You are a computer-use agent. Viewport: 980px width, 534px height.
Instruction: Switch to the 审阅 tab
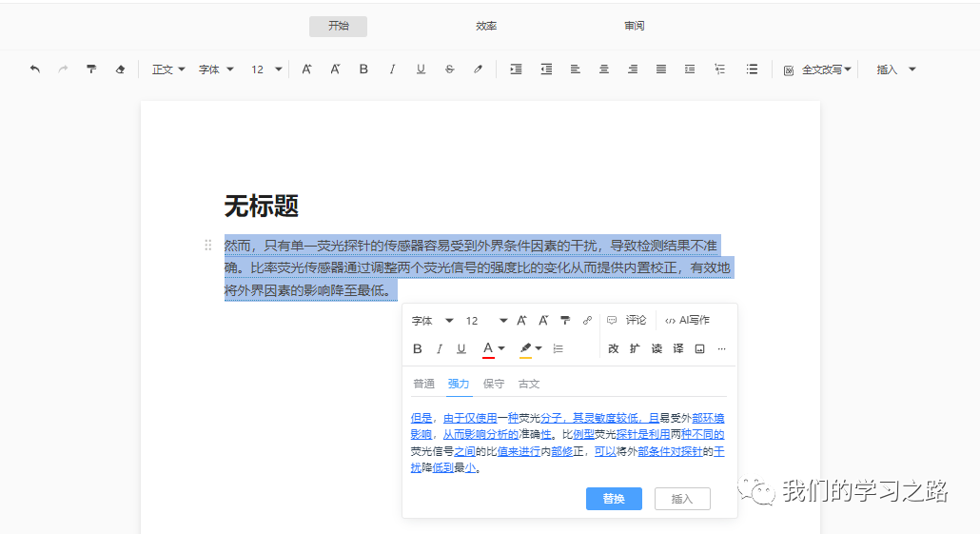(x=634, y=27)
